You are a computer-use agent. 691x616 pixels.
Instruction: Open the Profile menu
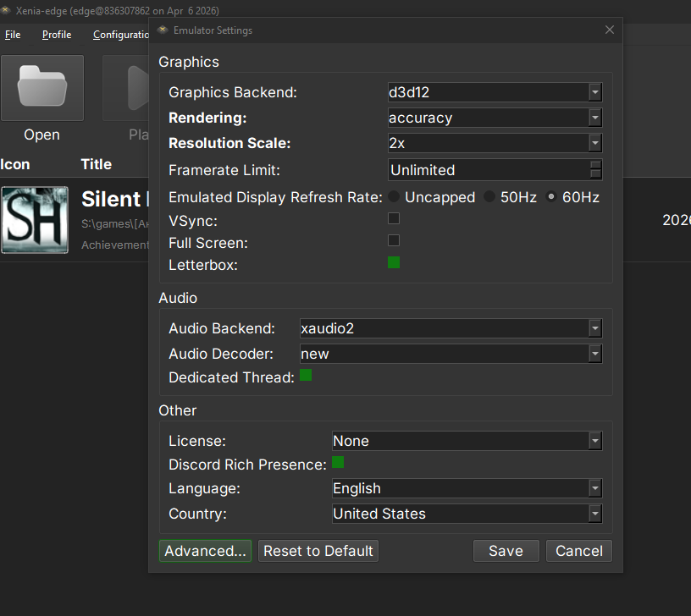(x=57, y=35)
